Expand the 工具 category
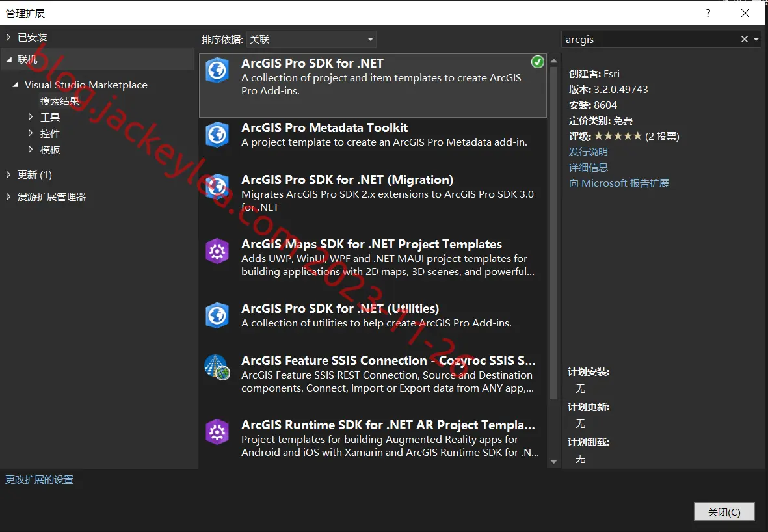Image resolution: width=768 pixels, height=532 pixels. tap(31, 117)
